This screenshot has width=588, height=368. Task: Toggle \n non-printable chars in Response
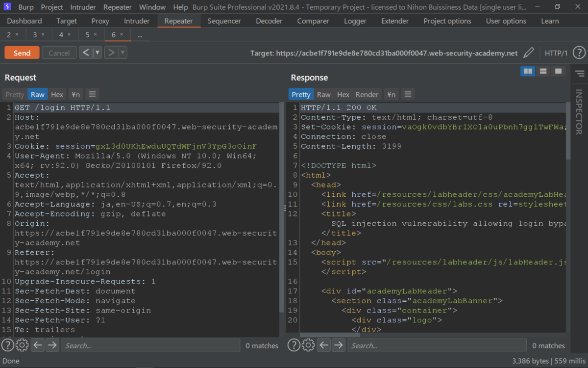coord(391,94)
